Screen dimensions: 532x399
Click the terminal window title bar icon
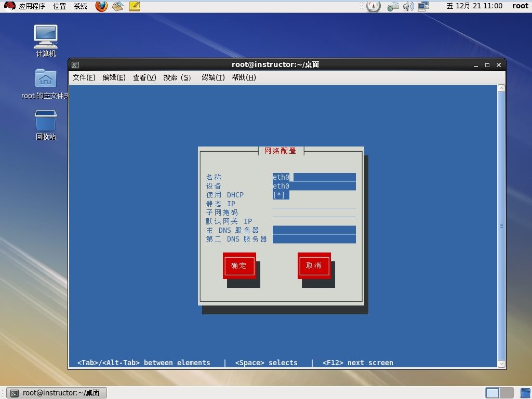tap(75, 65)
